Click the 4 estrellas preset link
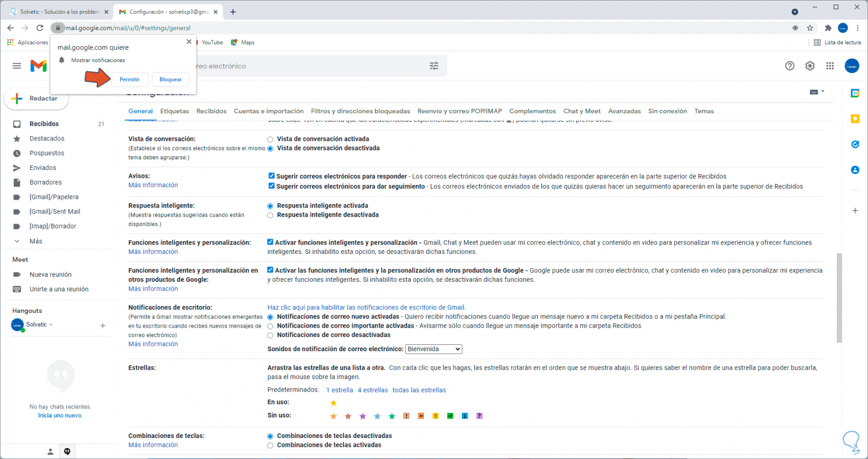This screenshot has width=868, height=459. click(x=373, y=390)
